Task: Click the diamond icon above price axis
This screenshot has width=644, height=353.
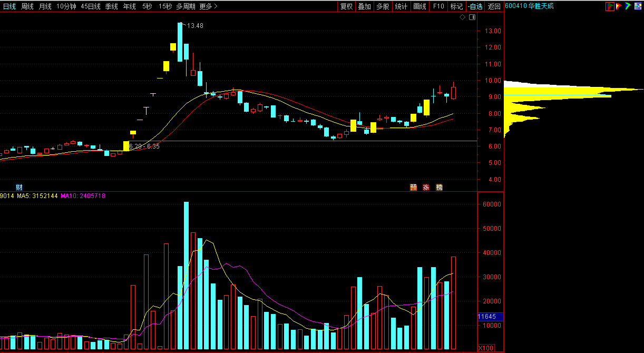Action: (x=463, y=17)
